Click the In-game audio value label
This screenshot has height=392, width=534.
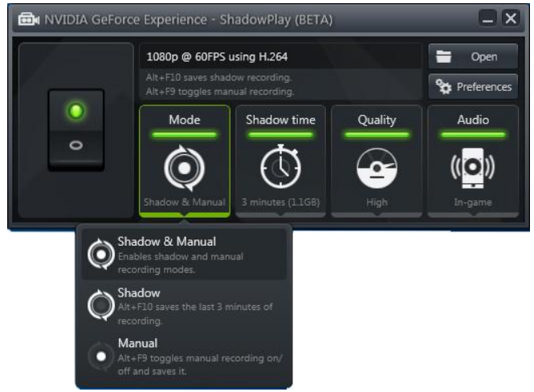pos(473,202)
